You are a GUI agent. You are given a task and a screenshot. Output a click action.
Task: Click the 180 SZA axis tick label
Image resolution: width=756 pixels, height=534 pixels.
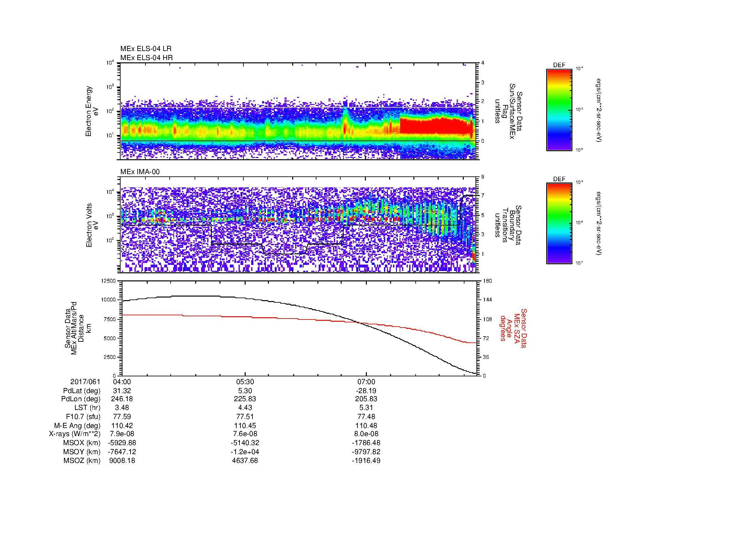coord(487,281)
